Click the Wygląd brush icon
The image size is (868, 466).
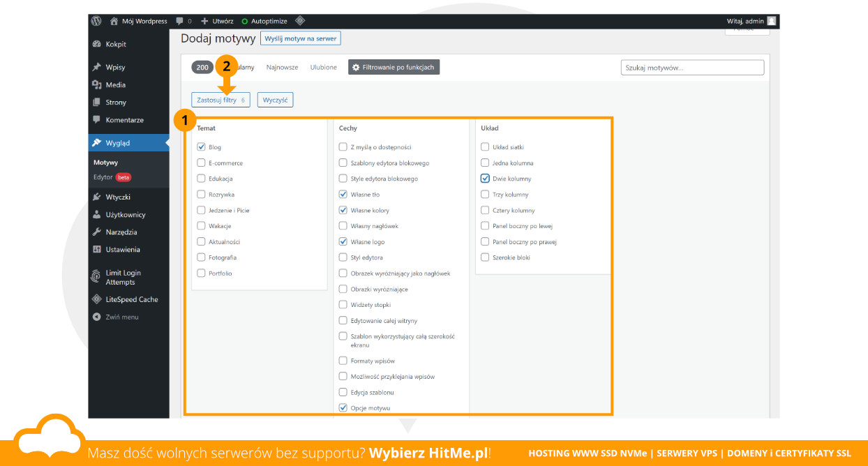coord(97,143)
